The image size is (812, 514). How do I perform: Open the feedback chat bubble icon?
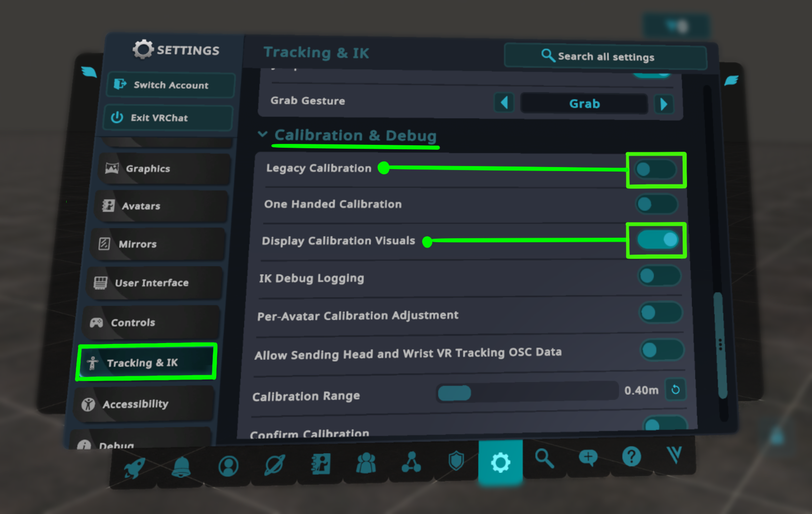pyautogui.click(x=588, y=457)
